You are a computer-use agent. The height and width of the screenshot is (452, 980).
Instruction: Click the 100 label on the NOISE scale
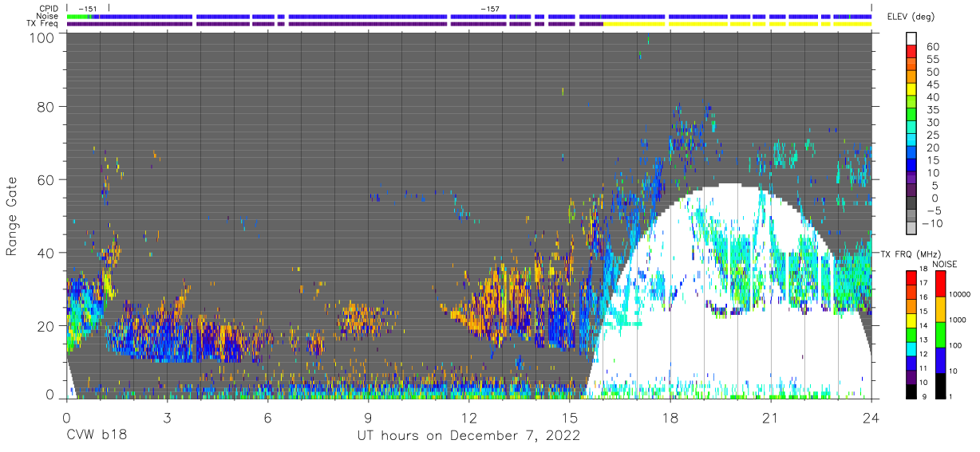tap(955, 347)
